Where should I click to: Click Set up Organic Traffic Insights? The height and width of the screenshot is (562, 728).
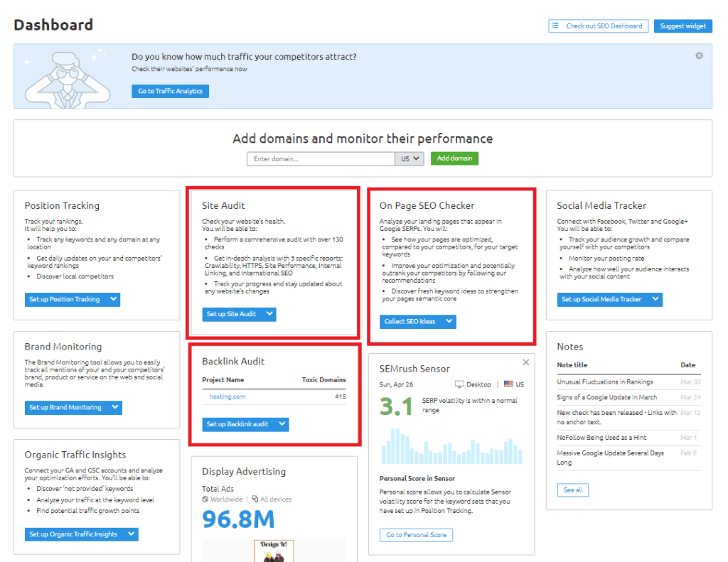coord(74,534)
